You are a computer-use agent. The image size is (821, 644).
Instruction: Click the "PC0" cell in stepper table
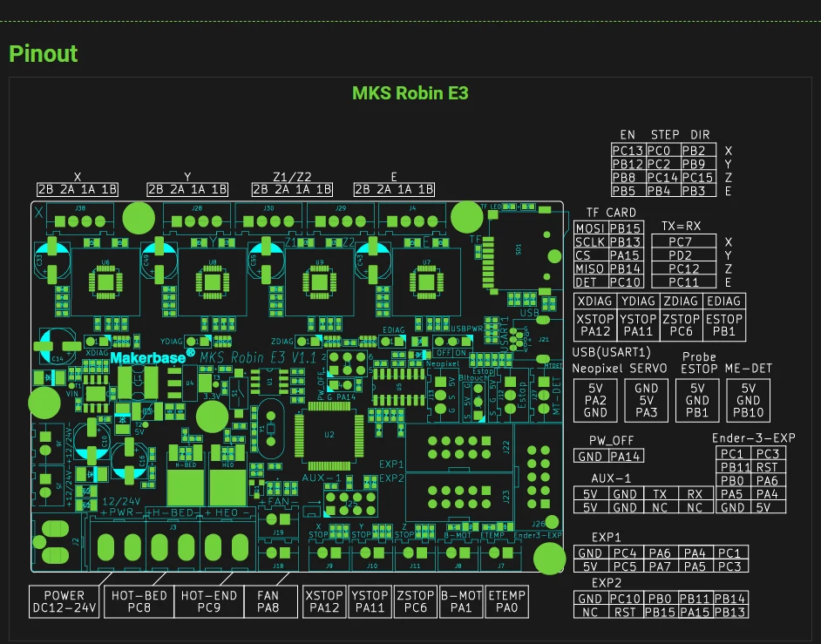click(663, 151)
